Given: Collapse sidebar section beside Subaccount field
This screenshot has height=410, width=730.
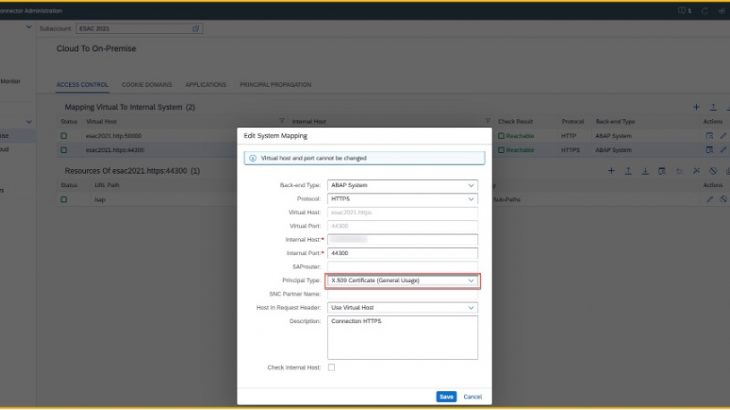Looking at the screenshot, I should (x=29, y=27).
